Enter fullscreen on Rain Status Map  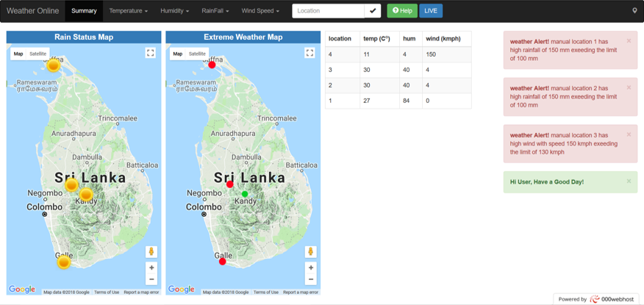click(x=150, y=52)
